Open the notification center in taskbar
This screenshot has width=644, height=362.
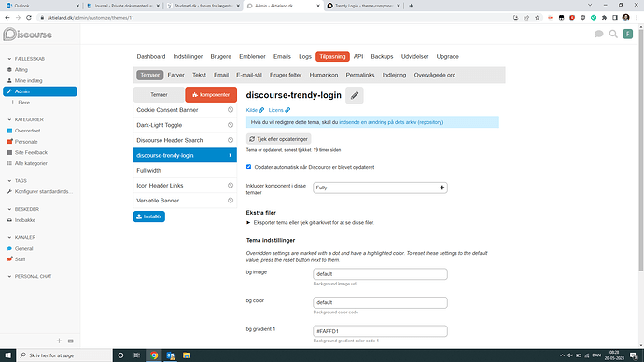(634, 355)
